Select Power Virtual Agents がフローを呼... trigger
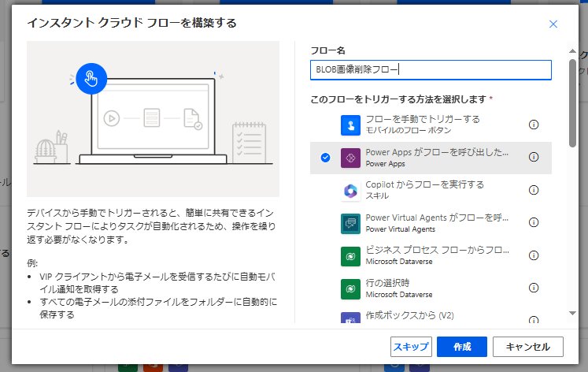Image resolution: width=588 pixels, height=372 pixels. tap(431, 223)
